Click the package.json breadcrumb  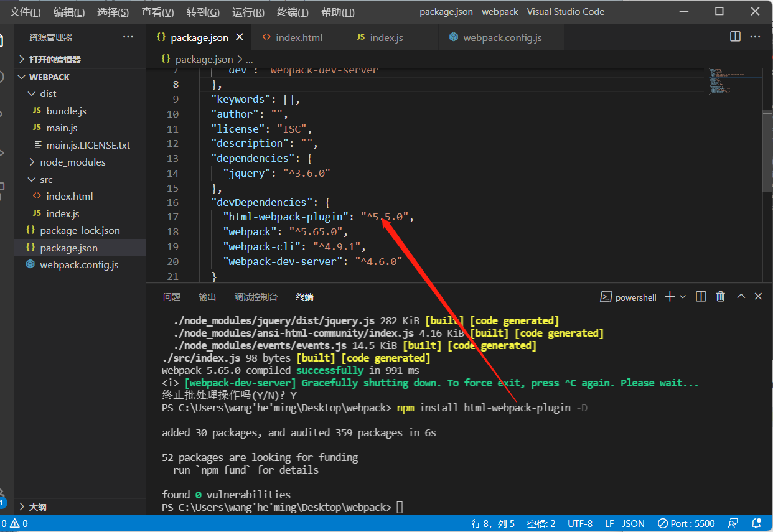coord(204,60)
